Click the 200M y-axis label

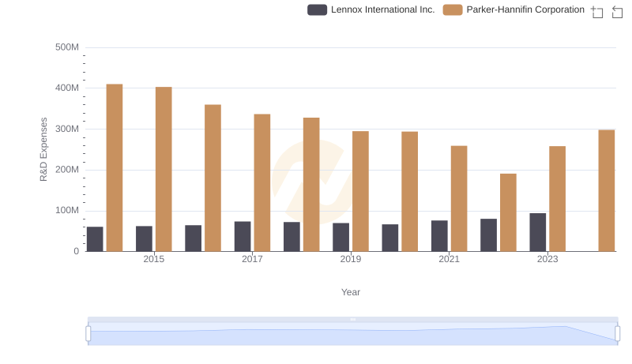pos(67,170)
